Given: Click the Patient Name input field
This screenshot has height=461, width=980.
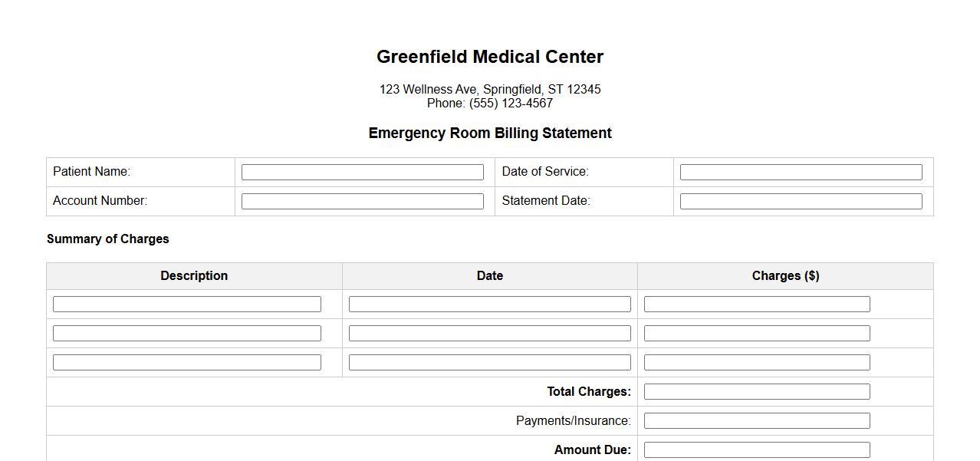Looking at the screenshot, I should (362, 173).
